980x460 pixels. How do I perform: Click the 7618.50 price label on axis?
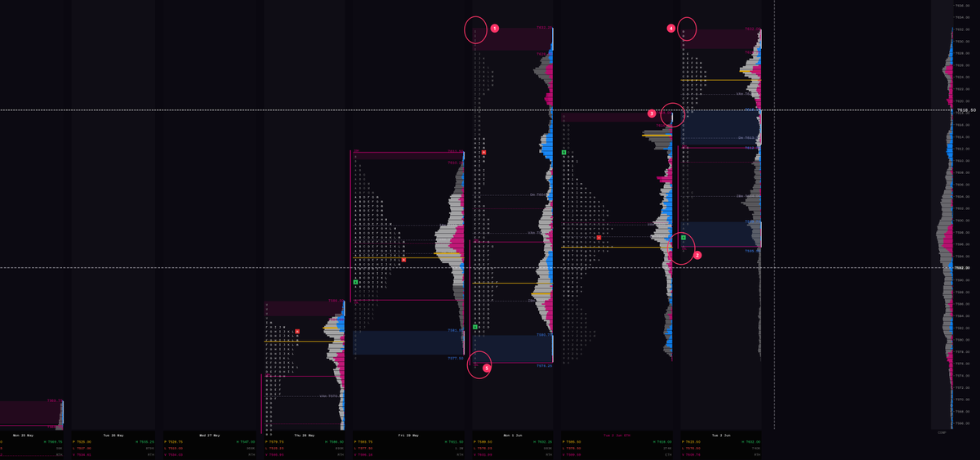tap(966, 110)
